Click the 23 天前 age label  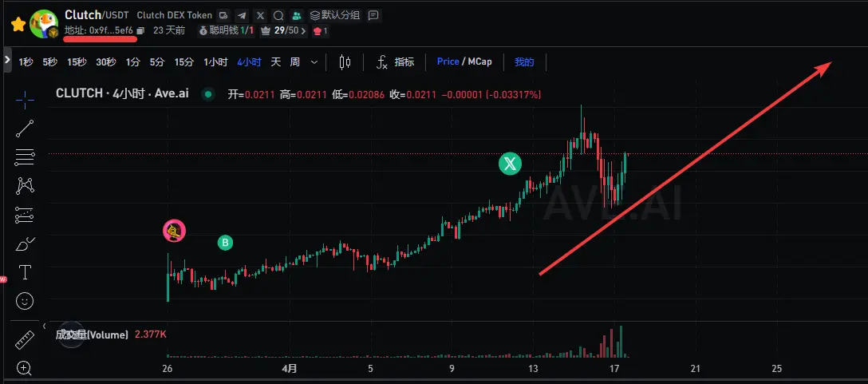pyautogui.click(x=169, y=30)
